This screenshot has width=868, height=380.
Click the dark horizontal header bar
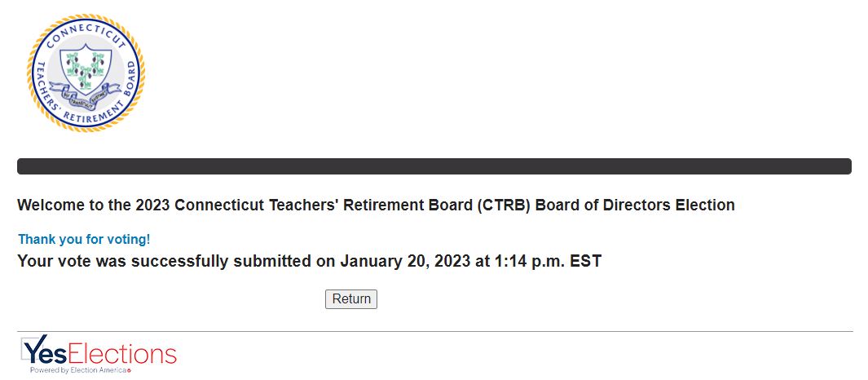tap(434, 166)
